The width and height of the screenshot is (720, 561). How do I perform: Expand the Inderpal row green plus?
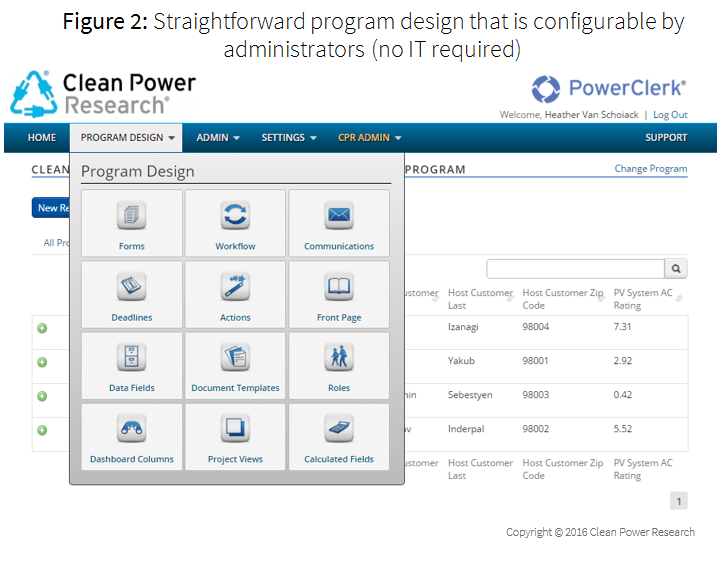(42, 430)
